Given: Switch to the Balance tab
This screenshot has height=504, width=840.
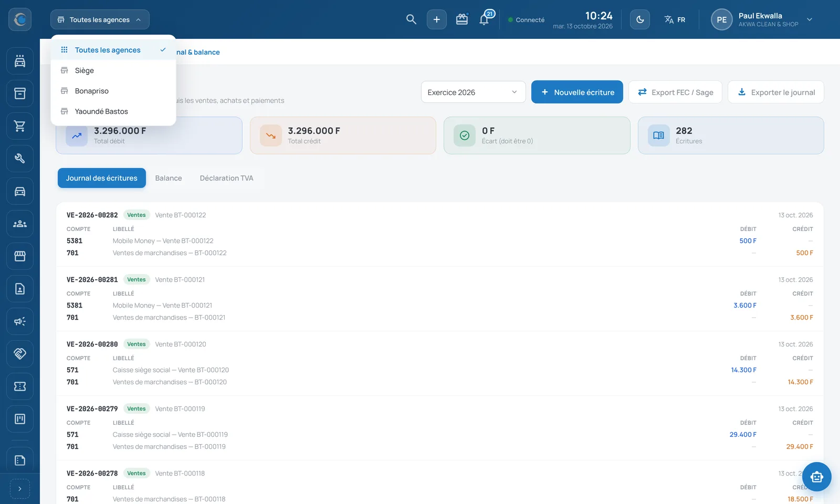Looking at the screenshot, I should point(169,178).
